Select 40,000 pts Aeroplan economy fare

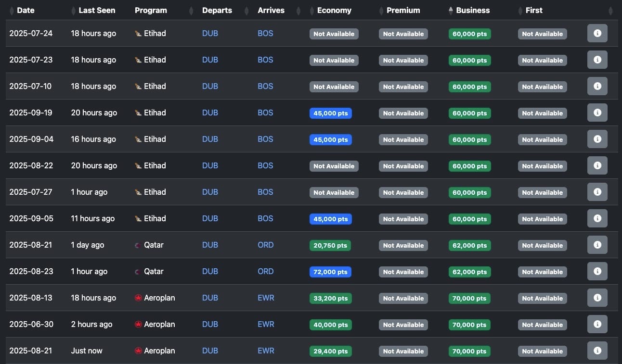tap(331, 325)
